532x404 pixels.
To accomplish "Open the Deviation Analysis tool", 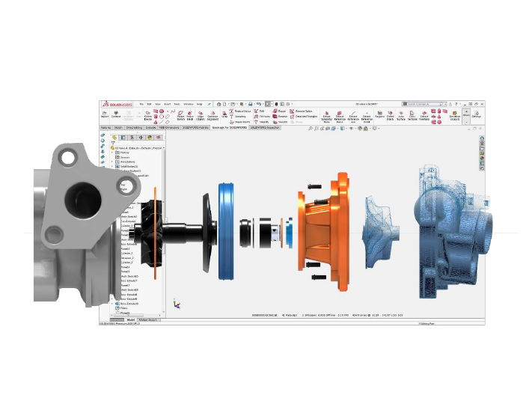I will pyautogui.click(x=455, y=114).
